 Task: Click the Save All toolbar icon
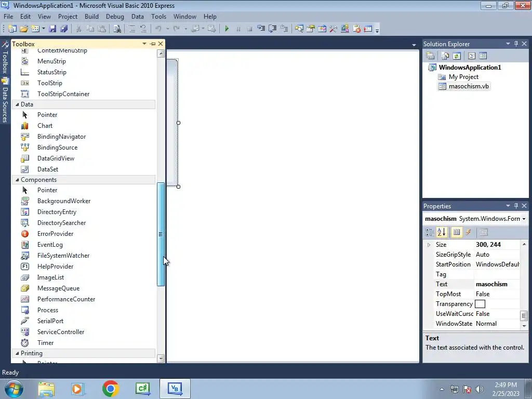(64, 29)
